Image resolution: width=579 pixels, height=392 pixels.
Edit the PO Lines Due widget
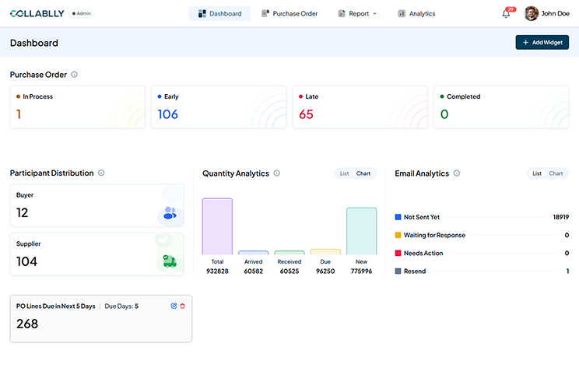pyautogui.click(x=174, y=306)
